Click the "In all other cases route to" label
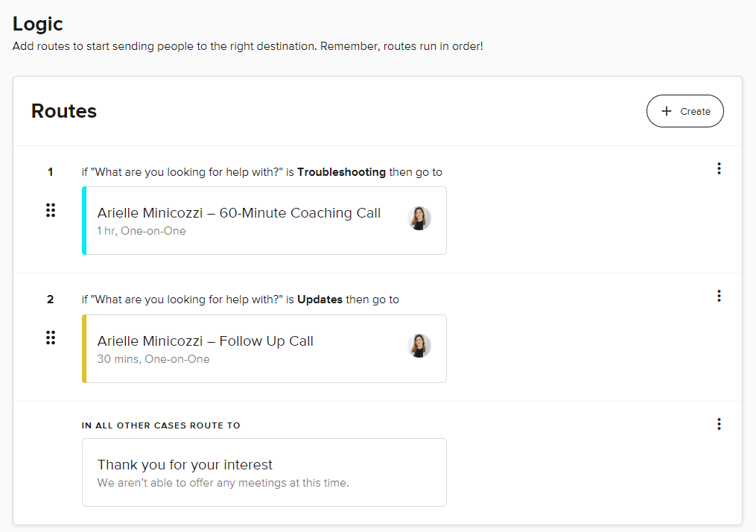 [x=161, y=425]
